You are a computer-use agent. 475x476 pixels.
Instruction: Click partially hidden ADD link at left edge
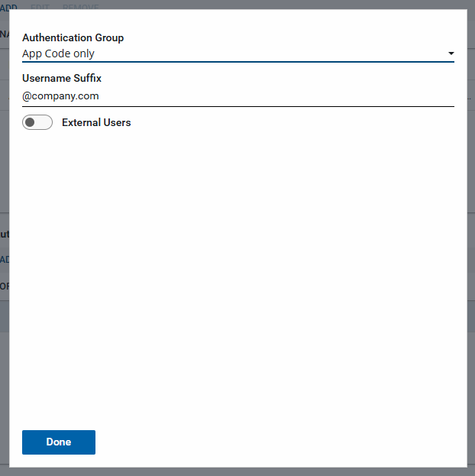4,259
